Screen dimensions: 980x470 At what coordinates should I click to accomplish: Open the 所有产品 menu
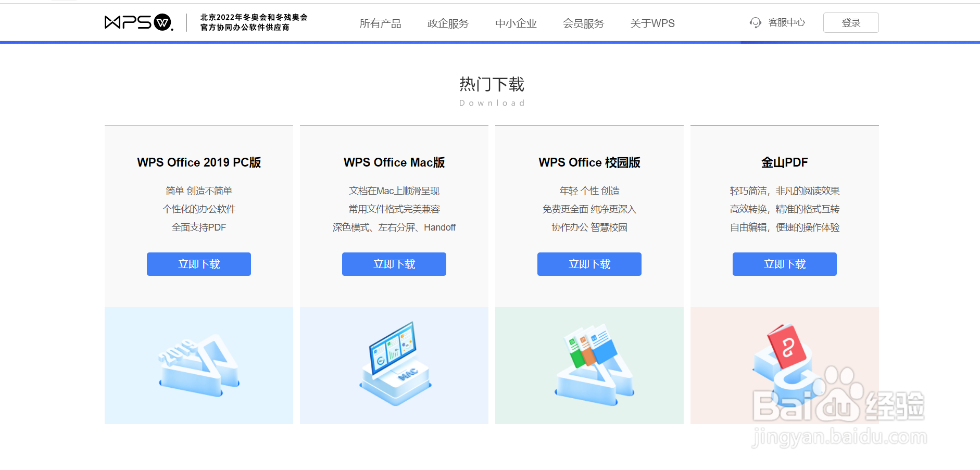(381, 23)
